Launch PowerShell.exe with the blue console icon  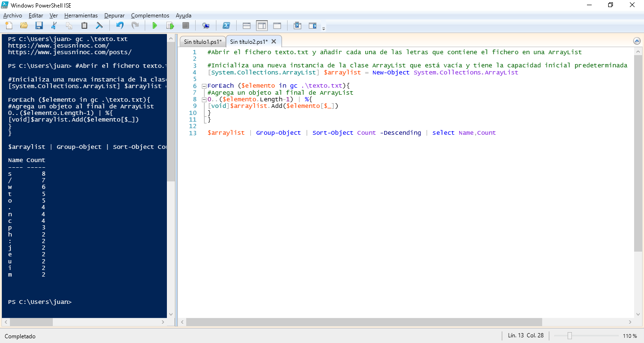(226, 25)
